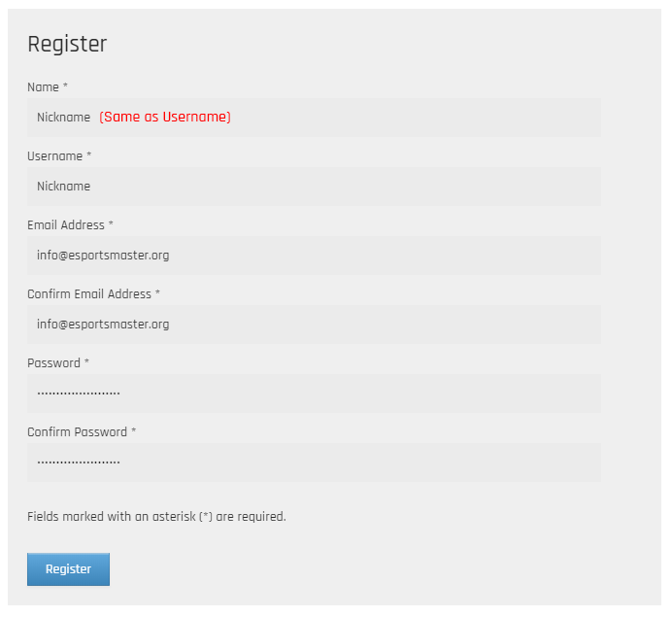The image size is (672, 617).
Task: Click the "Confirm Password *" label
Action: pos(82,431)
